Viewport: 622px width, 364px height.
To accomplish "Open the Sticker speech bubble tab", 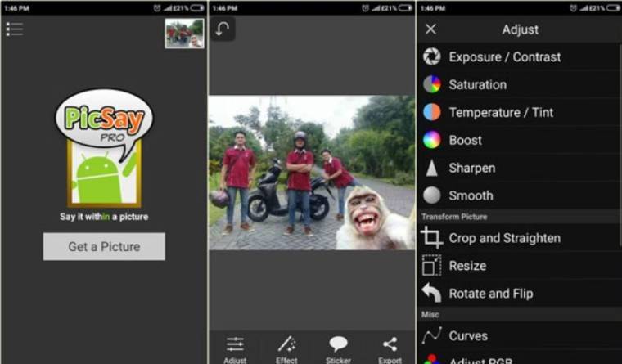I will coord(339,348).
